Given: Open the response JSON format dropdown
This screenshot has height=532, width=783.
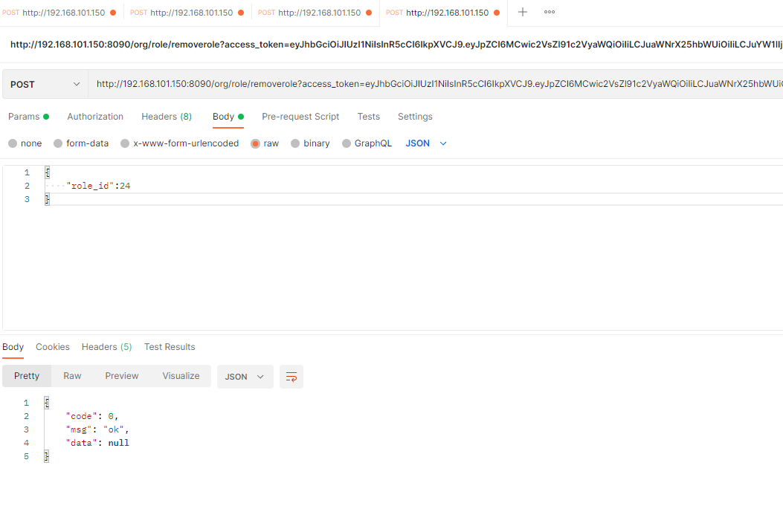Looking at the screenshot, I should (245, 377).
